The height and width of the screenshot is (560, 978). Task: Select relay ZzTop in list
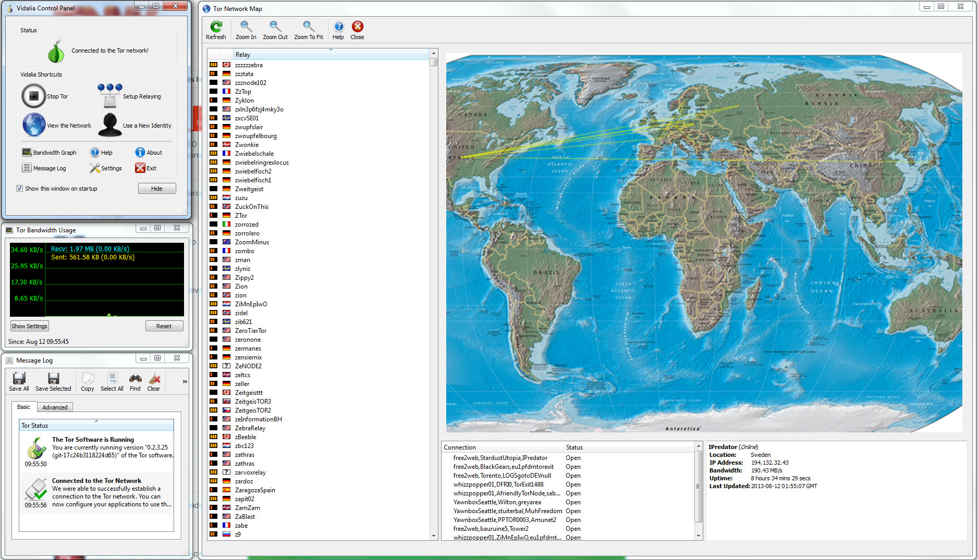[319, 92]
